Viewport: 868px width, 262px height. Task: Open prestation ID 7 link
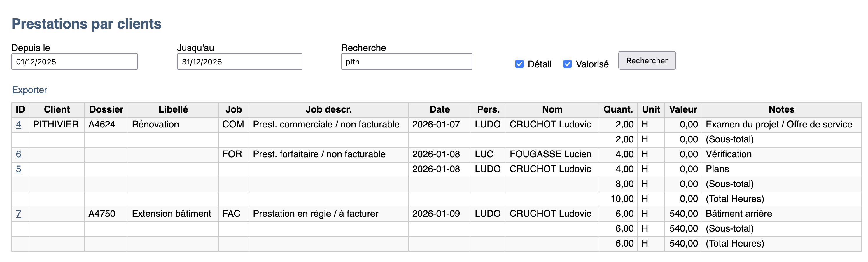[19, 214]
